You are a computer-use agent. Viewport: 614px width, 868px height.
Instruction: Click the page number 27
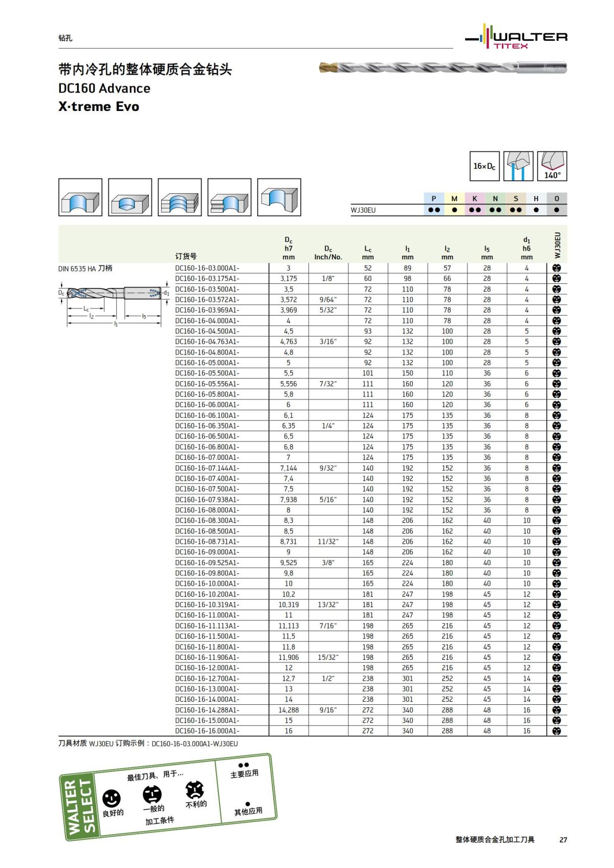(563, 839)
